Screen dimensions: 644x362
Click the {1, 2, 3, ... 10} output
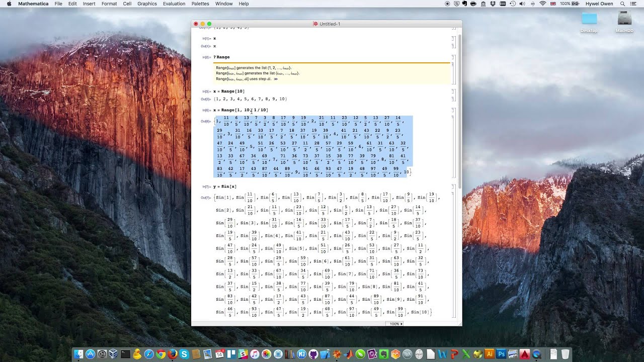point(250,99)
